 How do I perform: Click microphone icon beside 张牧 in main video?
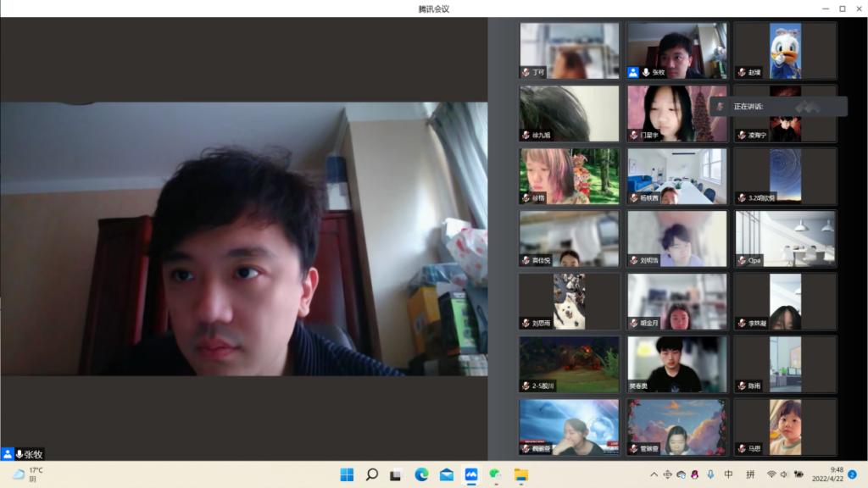pos(19,454)
